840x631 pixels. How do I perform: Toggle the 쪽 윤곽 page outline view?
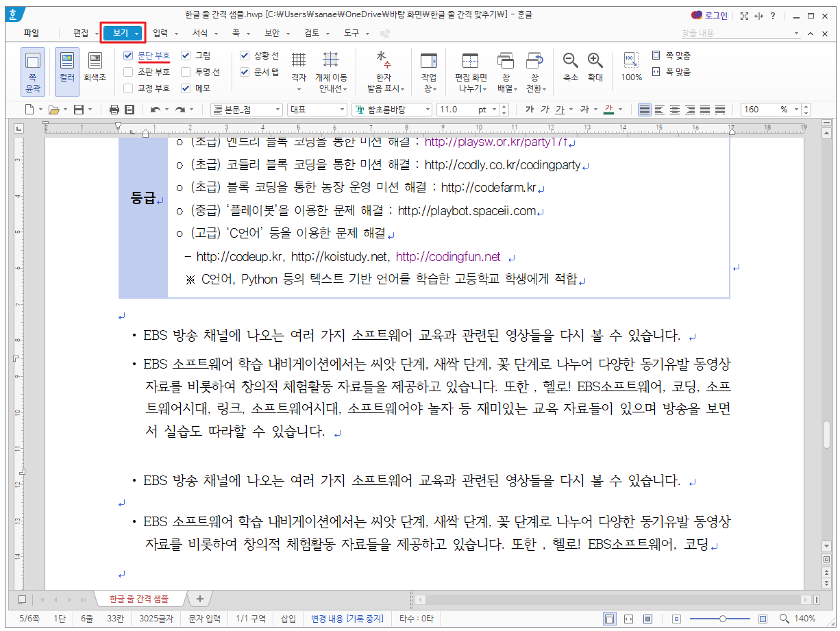[x=32, y=71]
